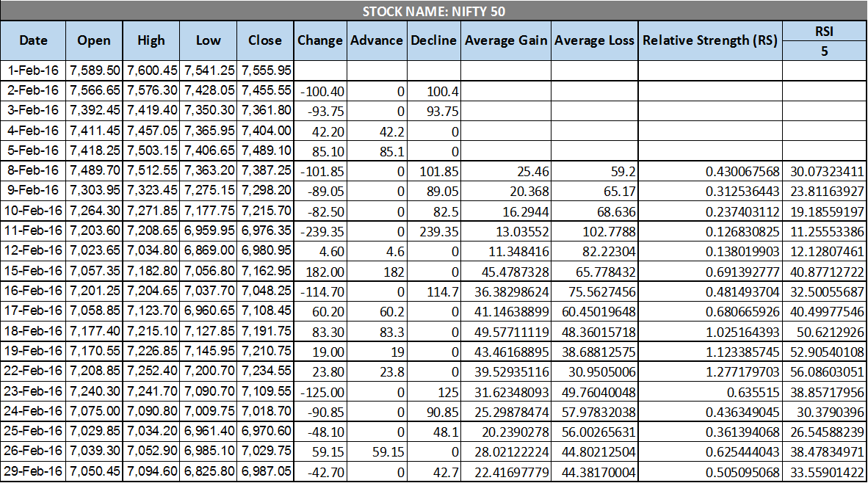
Task: Select the date cell 24-Feb-16
Action: pyautogui.click(x=33, y=412)
